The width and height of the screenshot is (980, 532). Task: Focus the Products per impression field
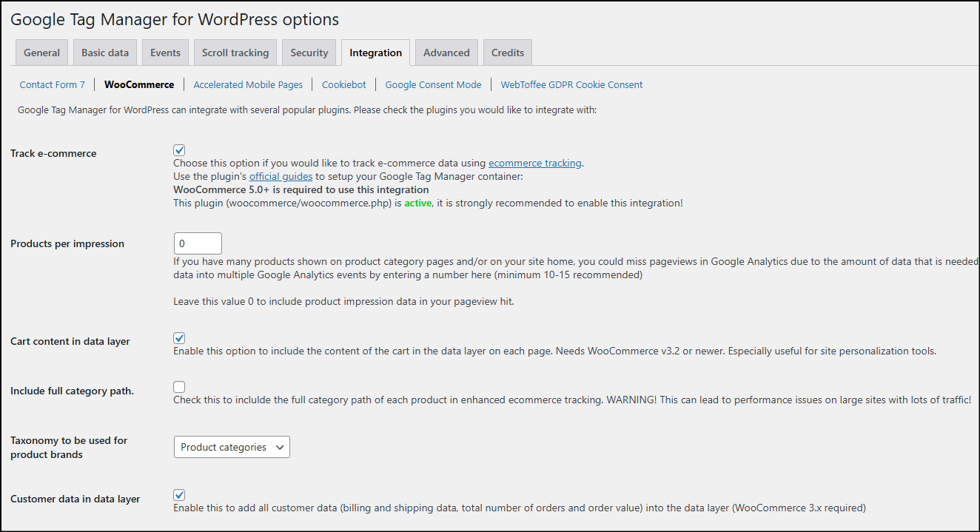[198, 243]
